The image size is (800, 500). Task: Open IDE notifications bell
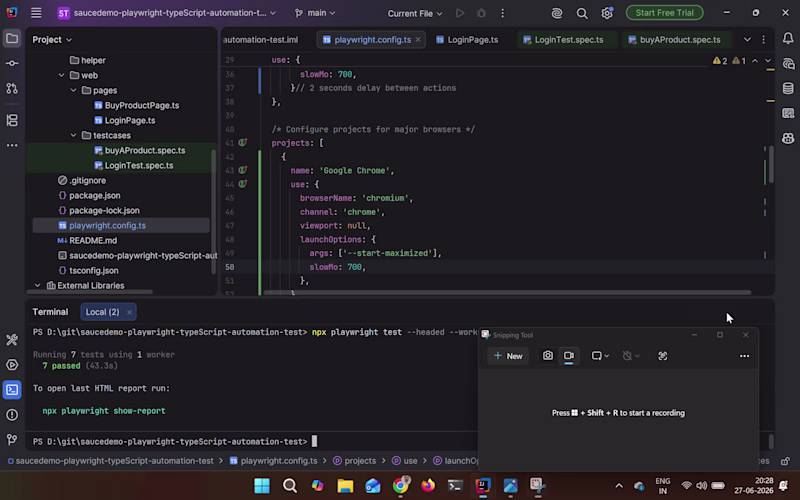pos(788,39)
